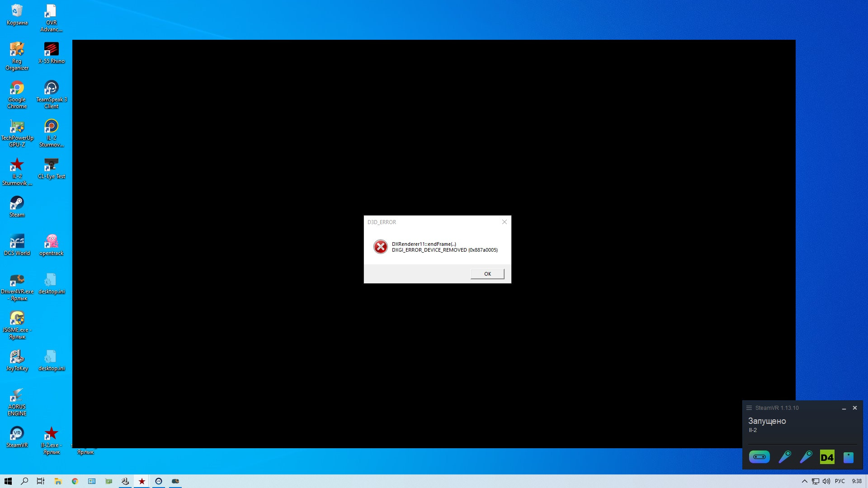Open the Windows Start menu

coord(8,481)
